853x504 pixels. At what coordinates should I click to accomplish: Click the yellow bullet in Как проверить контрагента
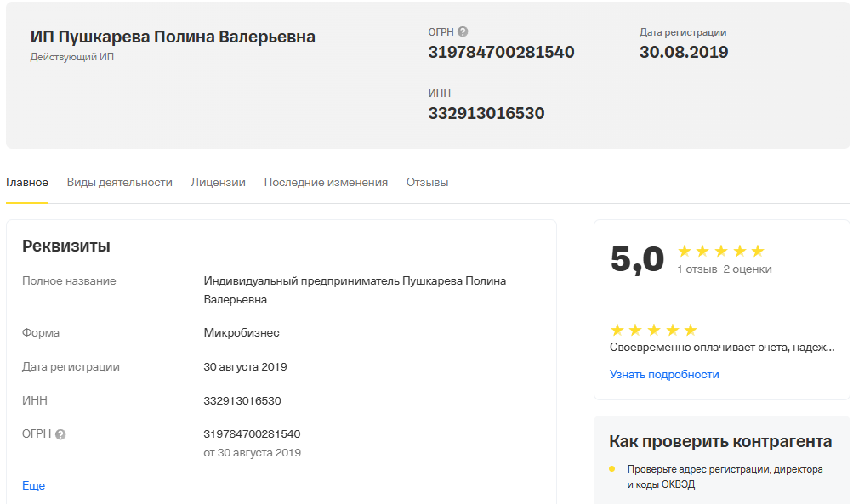(612, 469)
